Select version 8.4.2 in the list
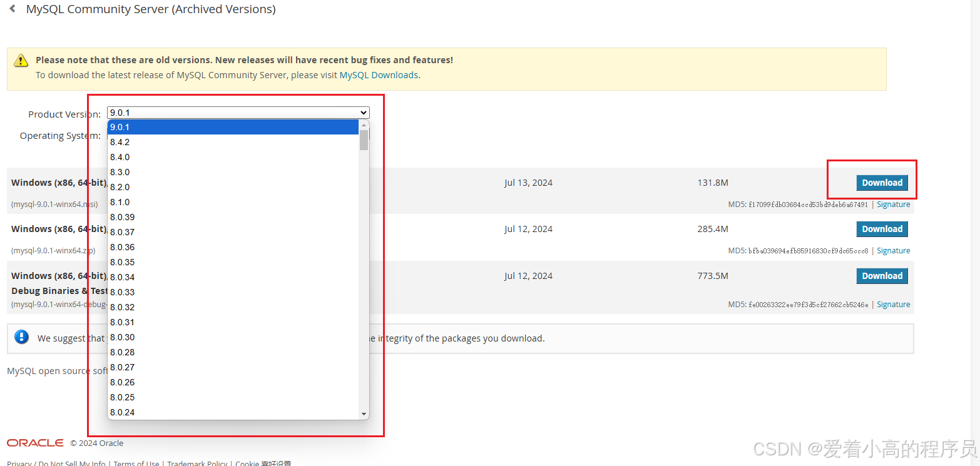This screenshot has height=466, width=980. click(233, 142)
